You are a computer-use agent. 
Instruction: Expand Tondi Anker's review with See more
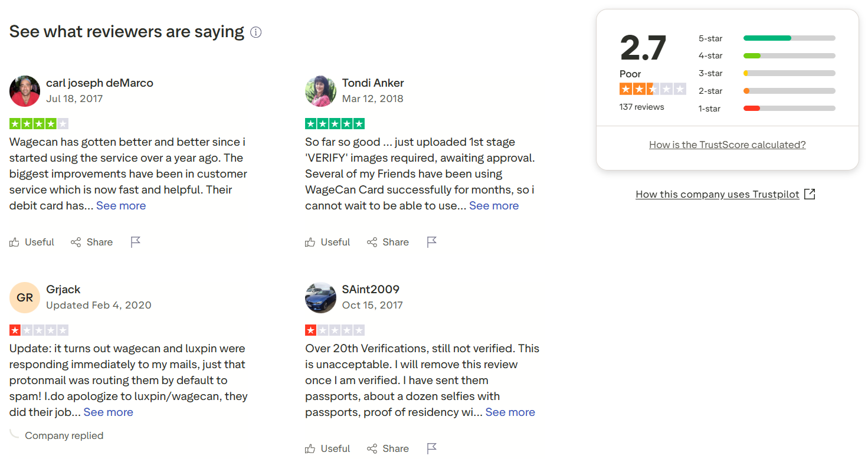tap(494, 205)
